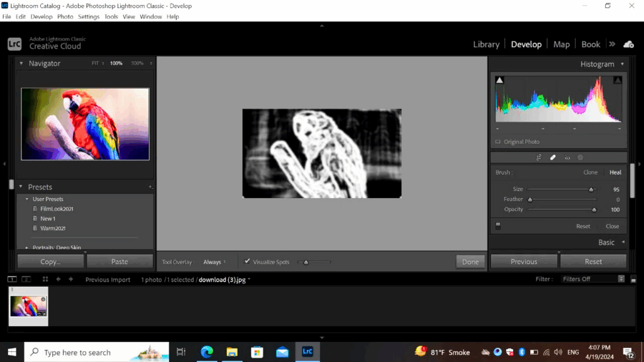This screenshot has width=644, height=362.
Task: Click the shadow clipping triangle in histogram
Action: [500, 80]
